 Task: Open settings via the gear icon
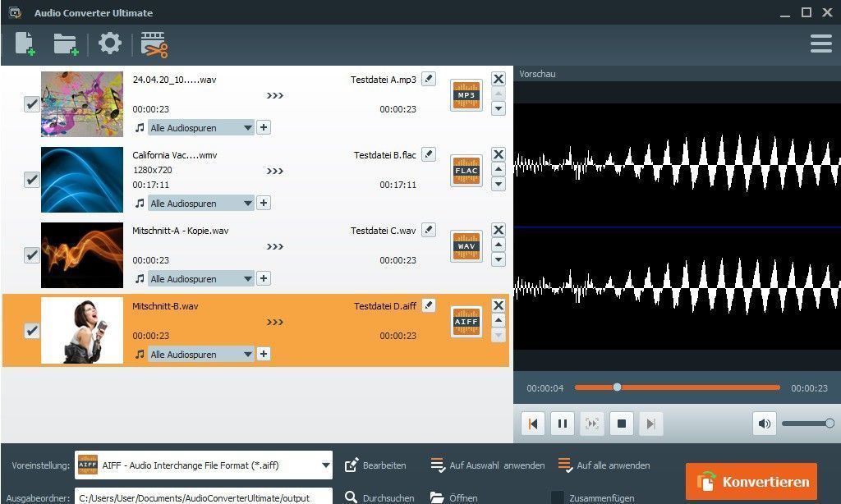coord(109,44)
